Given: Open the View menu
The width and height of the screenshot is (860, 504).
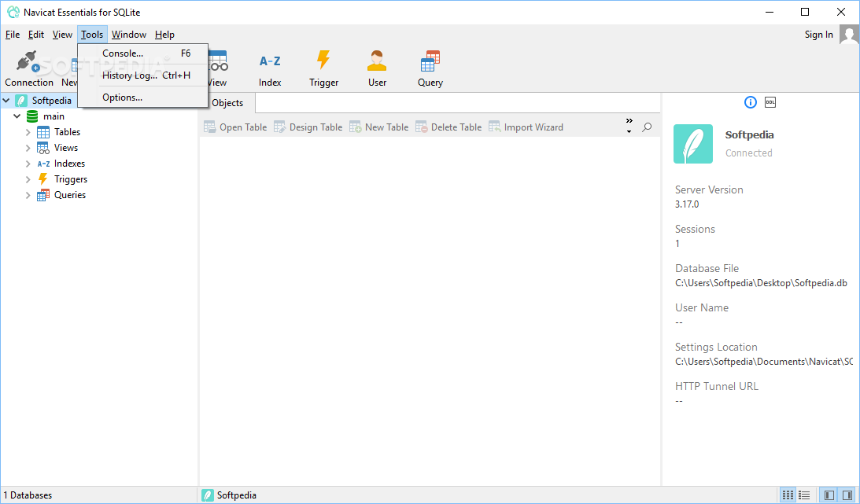Looking at the screenshot, I should tap(62, 35).
